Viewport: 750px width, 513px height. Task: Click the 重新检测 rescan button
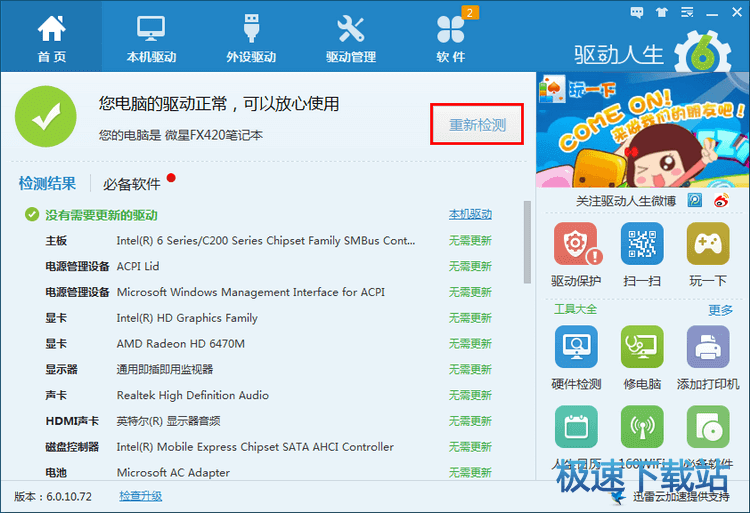tap(477, 124)
